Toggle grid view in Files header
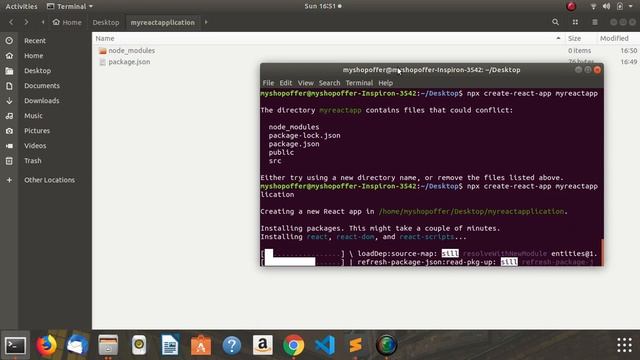The height and width of the screenshot is (360, 640). [575, 22]
